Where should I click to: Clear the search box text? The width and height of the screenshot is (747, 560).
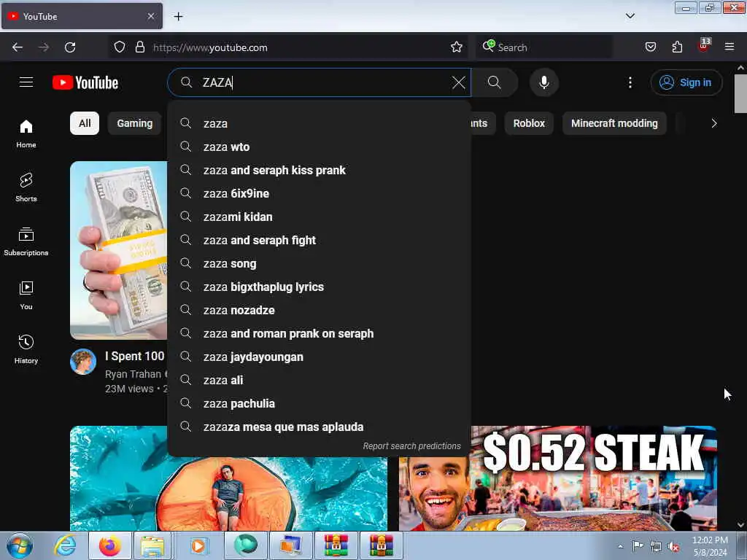click(458, 82)
